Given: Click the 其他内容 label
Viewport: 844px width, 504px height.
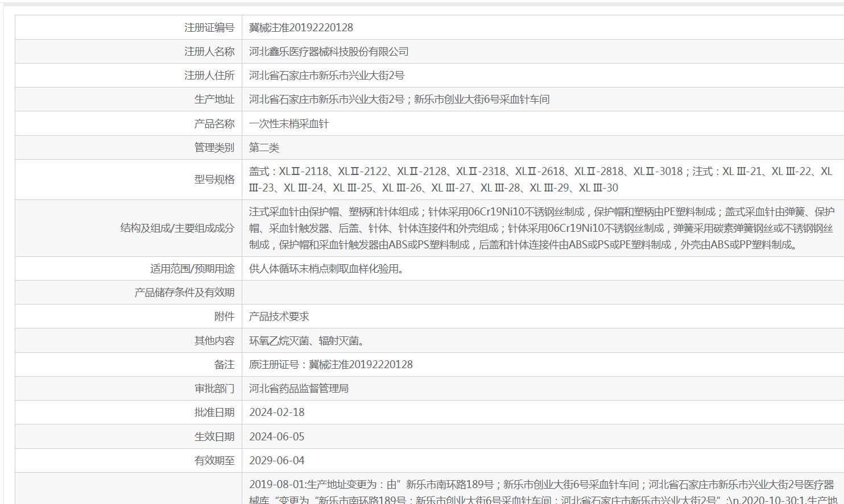Looking at the screenshot, I should [214, 340].
